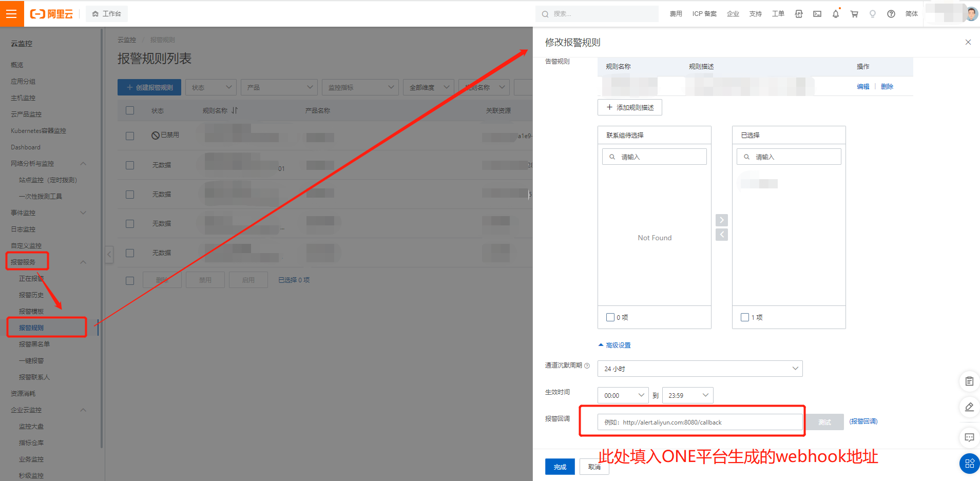Check the '0 项' select-all checkbox
980x481 pixels.
(x=610, y=317)
